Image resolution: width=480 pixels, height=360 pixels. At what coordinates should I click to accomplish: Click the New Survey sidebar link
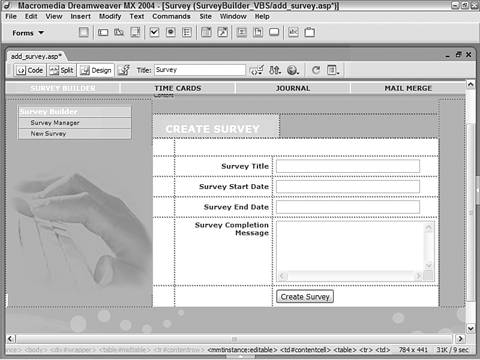click(48, 133)
